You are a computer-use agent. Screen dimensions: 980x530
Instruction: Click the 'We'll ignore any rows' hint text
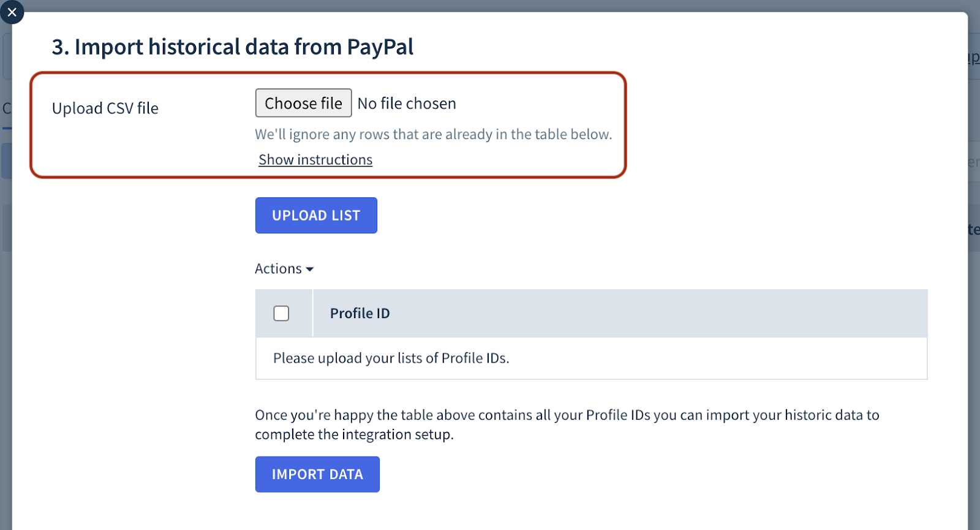coord(434,134)
